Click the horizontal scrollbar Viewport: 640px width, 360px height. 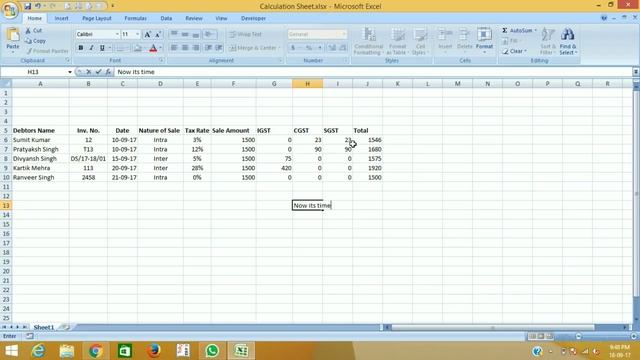493,327
